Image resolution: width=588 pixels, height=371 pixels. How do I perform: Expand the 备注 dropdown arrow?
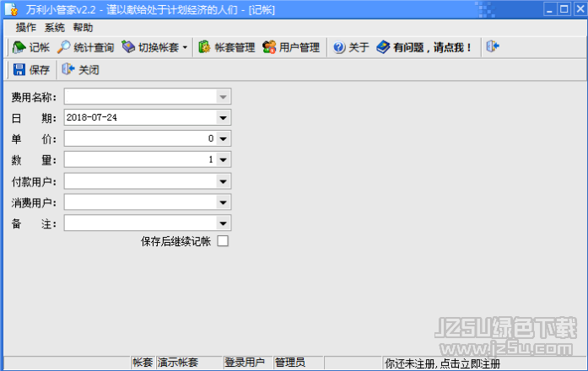tap(223, 223)
